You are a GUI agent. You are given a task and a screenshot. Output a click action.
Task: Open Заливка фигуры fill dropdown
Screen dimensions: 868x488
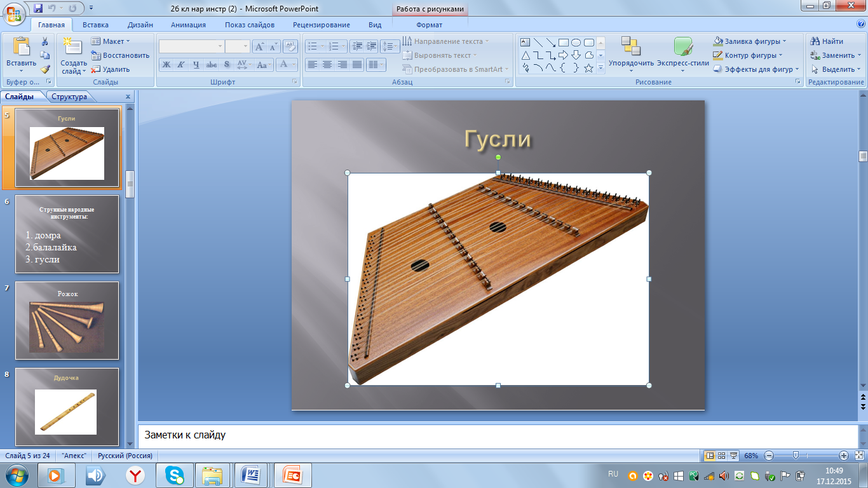750,41
